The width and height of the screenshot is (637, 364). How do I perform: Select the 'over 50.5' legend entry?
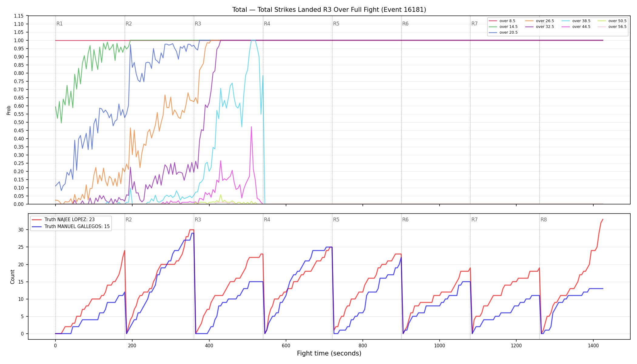click(x=612, y=21)
